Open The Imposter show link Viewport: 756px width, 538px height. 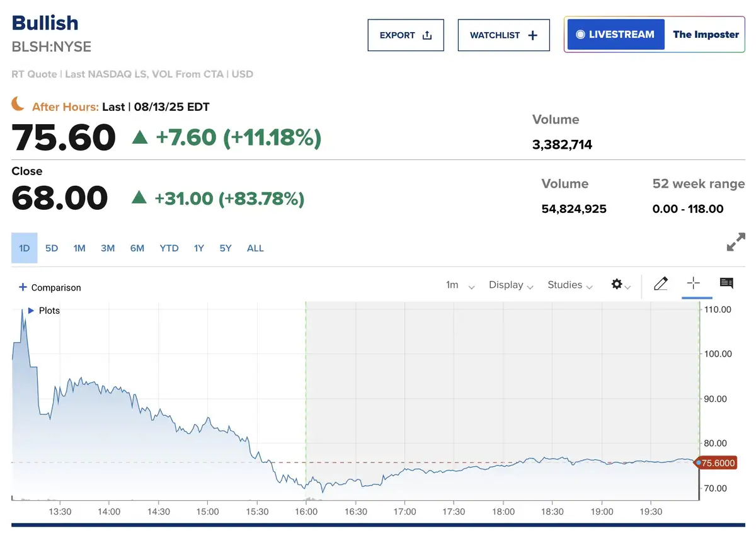(706, 35)
